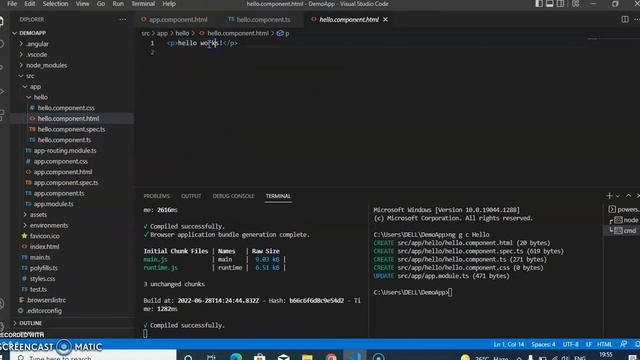
Task: Open polyfills.ts file
Action: (x=43, y=268)
